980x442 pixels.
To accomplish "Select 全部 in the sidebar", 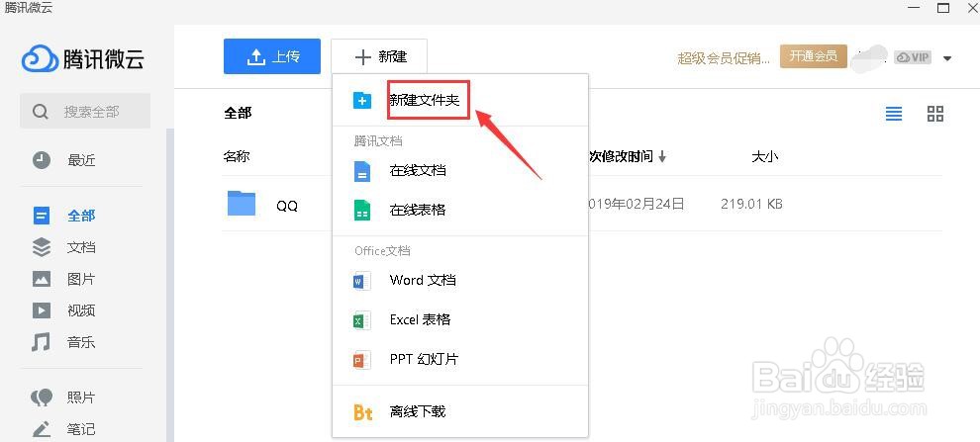I will tap(81, 216).
